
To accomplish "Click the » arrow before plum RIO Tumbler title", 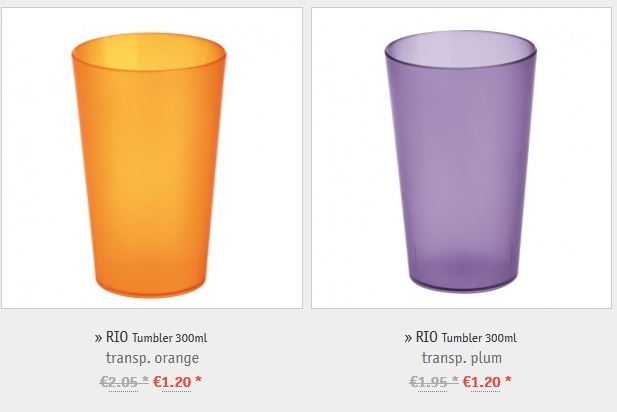I will (408, 338).
